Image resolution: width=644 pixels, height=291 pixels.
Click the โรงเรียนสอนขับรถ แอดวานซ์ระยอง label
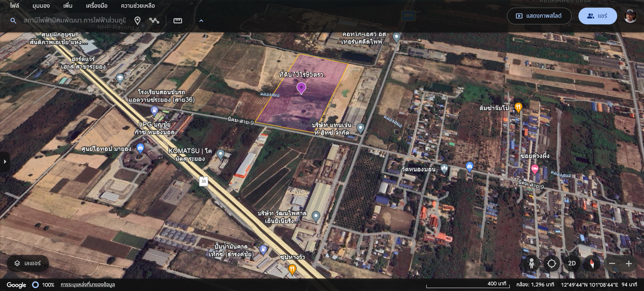(162, 96)
